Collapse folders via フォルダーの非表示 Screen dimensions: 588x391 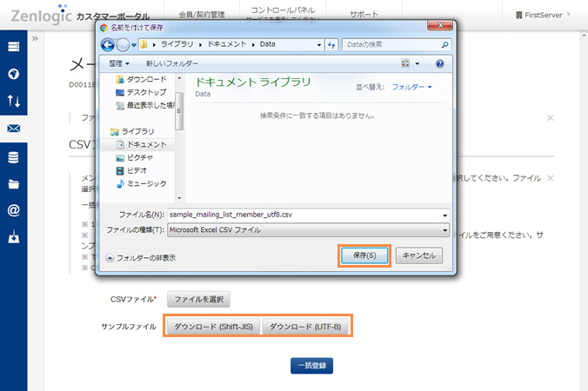(x=141, y=258)
